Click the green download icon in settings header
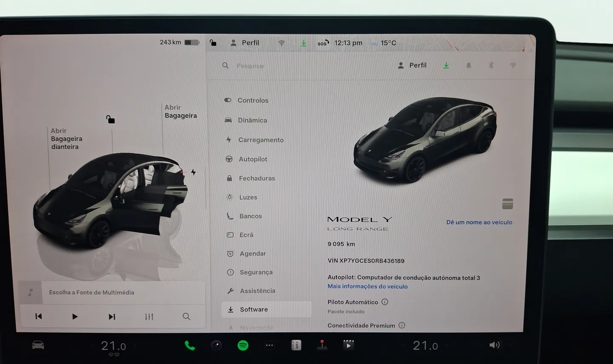The width and height of the screenshot is (613, 364). (446, 65)
